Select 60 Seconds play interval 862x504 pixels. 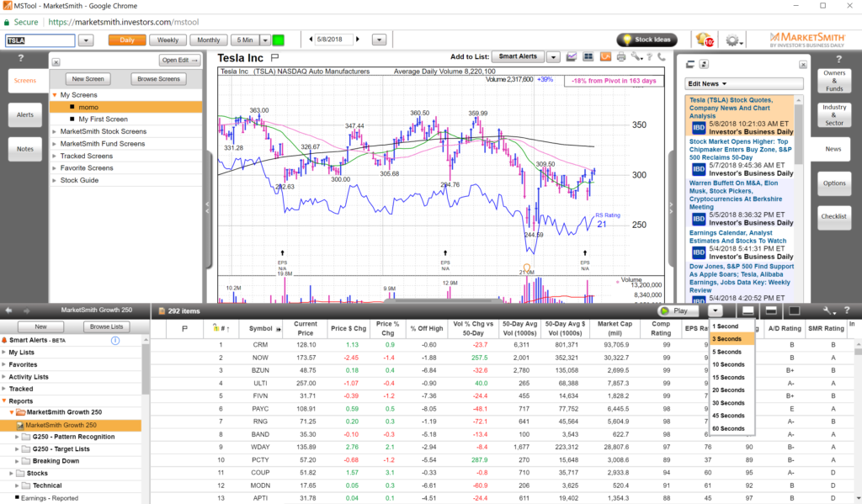(732, 429)
